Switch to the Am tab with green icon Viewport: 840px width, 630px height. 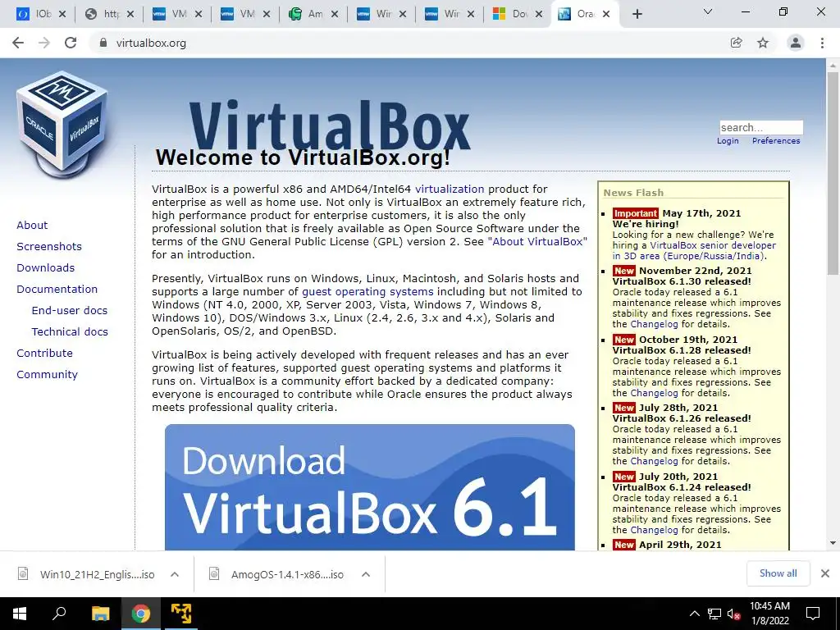(x=313, y=14)
